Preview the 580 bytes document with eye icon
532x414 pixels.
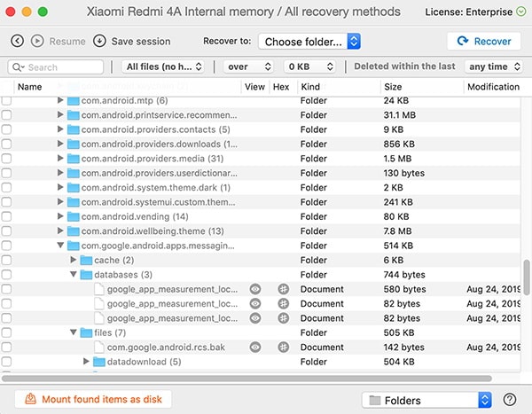(255, 289)
